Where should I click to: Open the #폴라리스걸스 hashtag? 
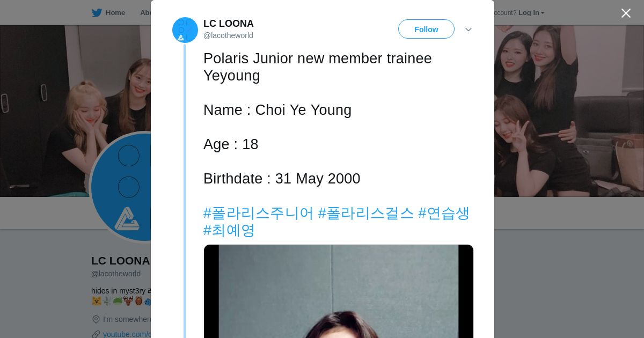tap(366, 213)
